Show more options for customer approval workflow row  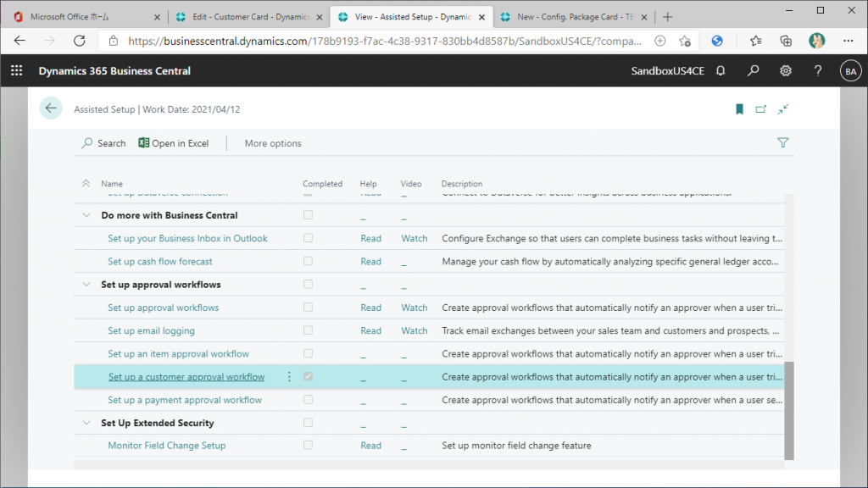(x=289, y=377)
